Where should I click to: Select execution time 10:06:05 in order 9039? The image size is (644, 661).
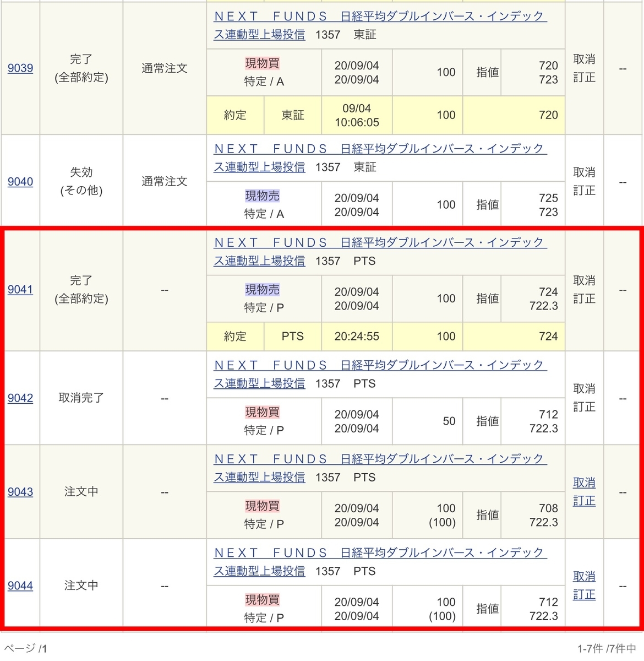pos(357,123)
